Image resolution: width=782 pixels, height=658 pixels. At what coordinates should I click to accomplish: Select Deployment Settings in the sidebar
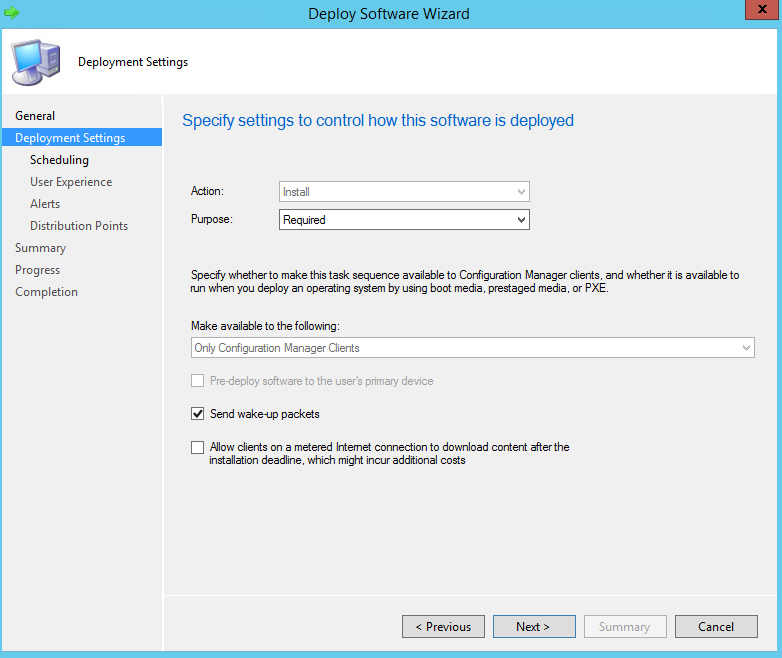click(70, 138)
